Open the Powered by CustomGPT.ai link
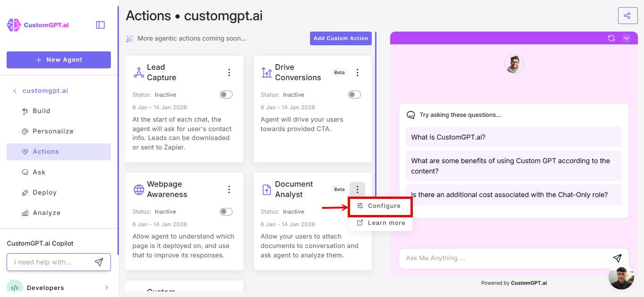The width and height of the screenshot is (644, 297). (514, 283)
